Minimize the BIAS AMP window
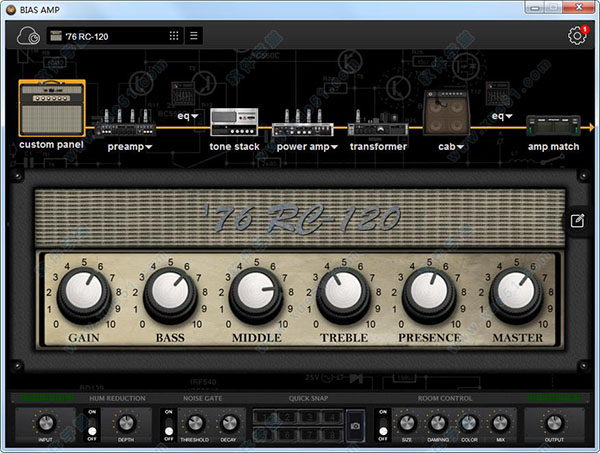This screenshot has width=600, height=453. pos(535,8)
